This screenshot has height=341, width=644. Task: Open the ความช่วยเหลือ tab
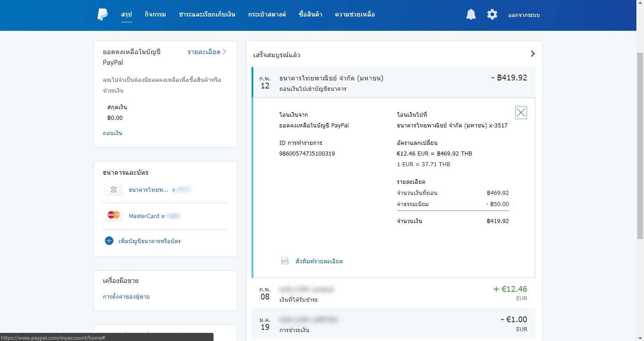[x=355, y=14]
